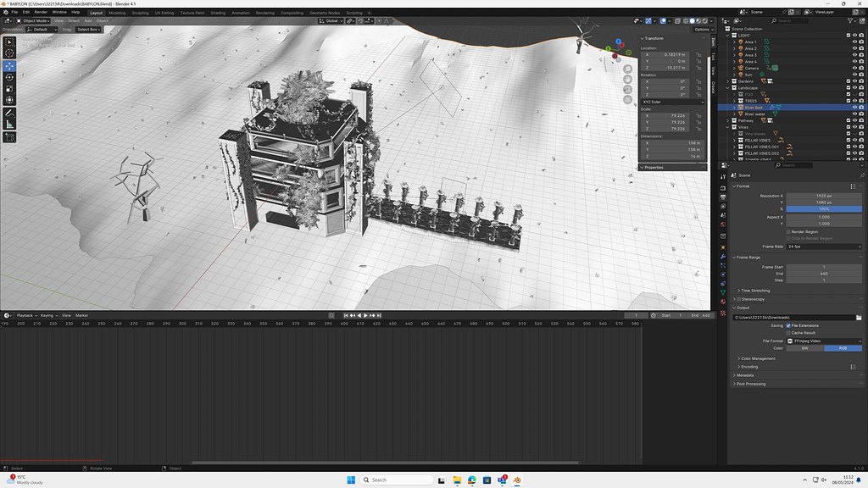Click the output folder browse icon
The width and height of the screenshot is (868, 488).
point(859,317)
